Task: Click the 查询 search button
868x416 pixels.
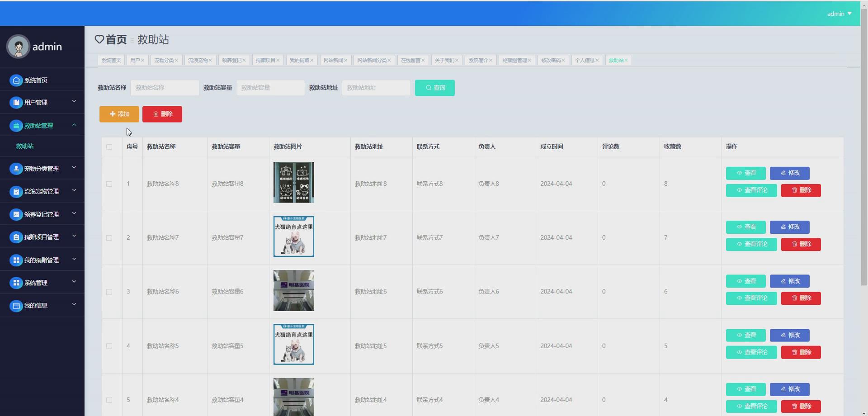Action: 435,88
